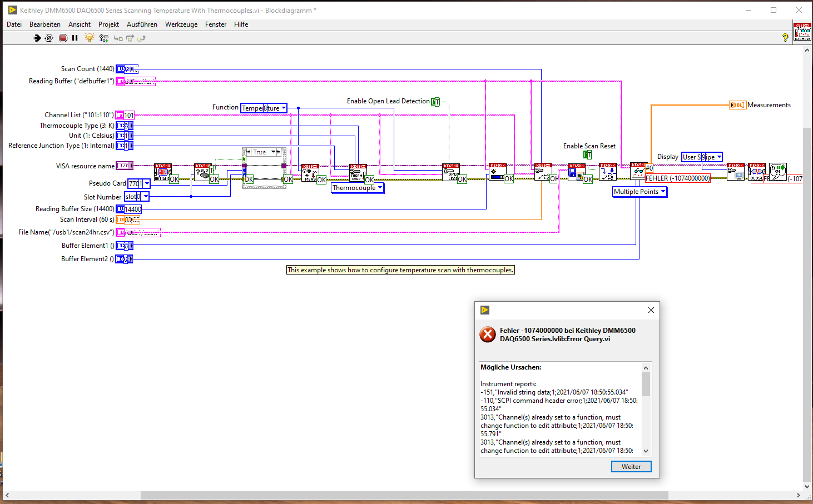Open the Werkzeuge menu

tap(181, 24)
